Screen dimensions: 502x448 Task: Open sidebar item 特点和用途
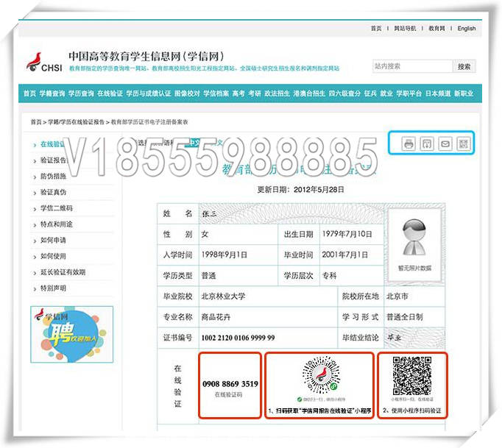pyautogui.click(x=57, y=224)
